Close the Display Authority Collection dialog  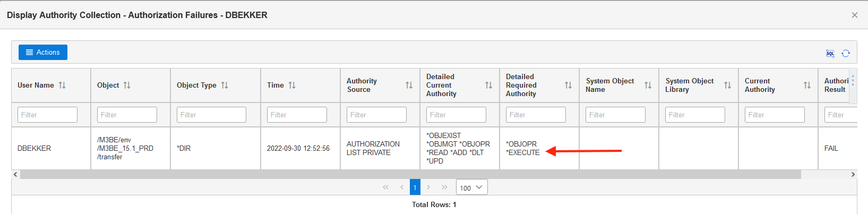click(855, 15)
